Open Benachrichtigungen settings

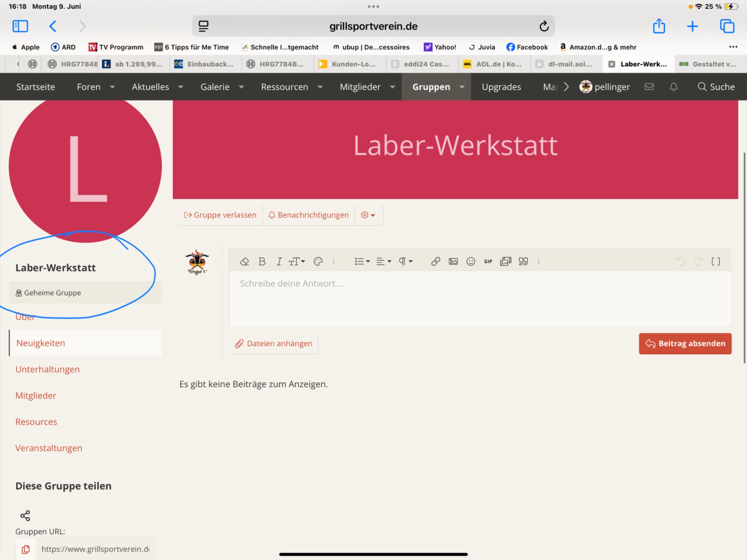[309, 215]
